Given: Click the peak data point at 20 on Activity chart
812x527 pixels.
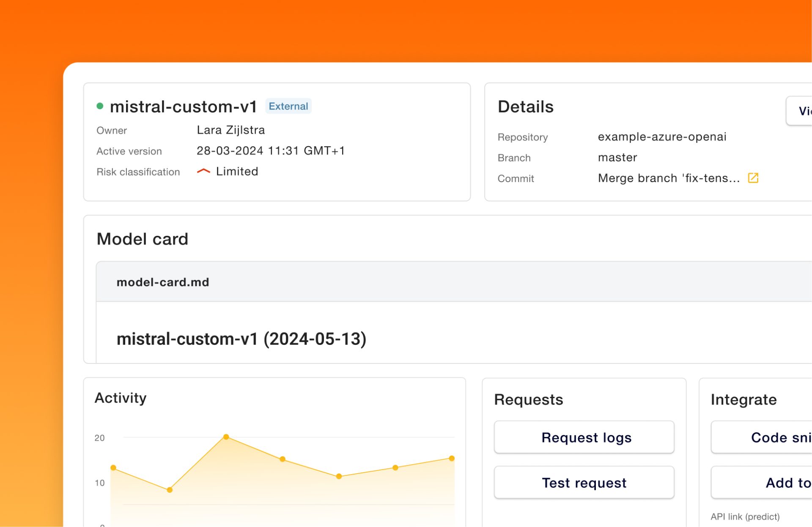Looking at the screenshot, I should click(x=226, y=437).
